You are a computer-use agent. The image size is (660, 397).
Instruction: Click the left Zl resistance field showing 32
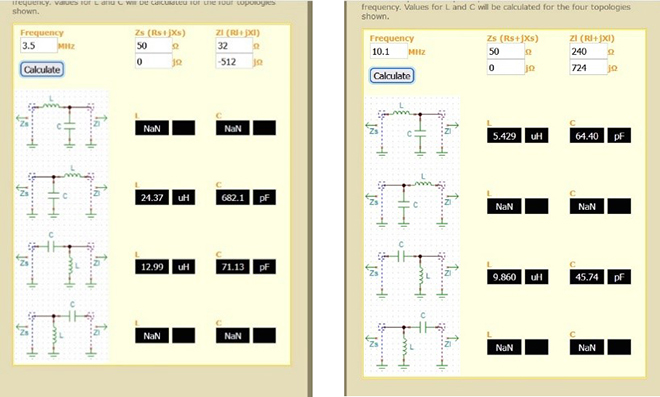[234, 45]
